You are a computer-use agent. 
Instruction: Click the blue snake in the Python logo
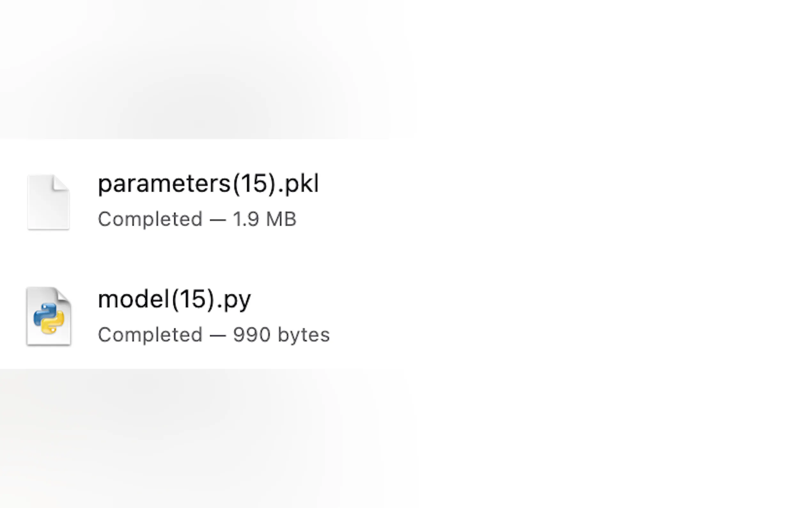[x=44, y=313]
